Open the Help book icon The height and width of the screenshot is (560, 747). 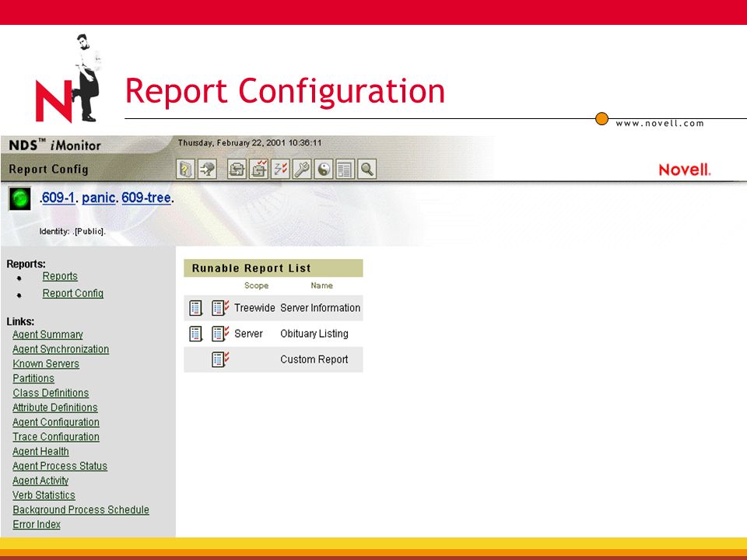(x=185, y=169)
